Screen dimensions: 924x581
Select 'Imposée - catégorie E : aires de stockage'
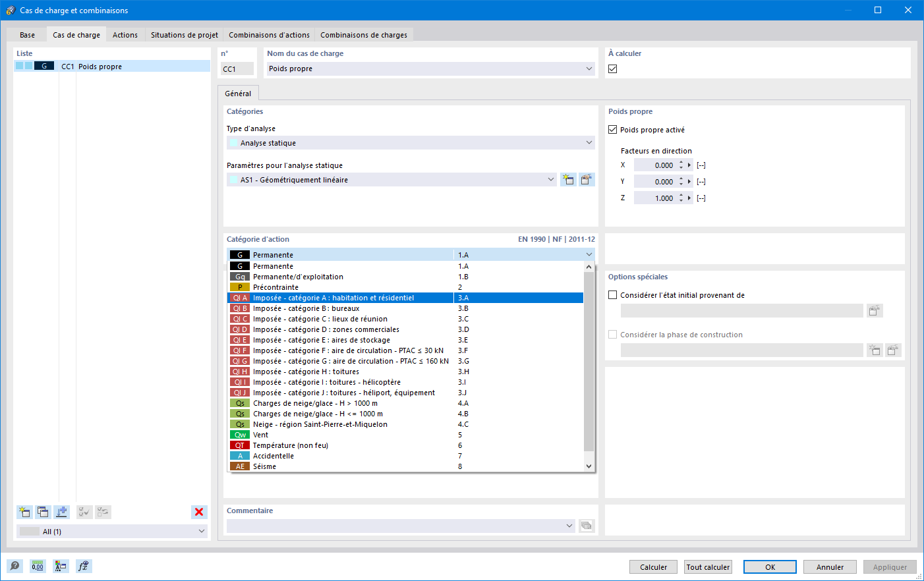405,340
